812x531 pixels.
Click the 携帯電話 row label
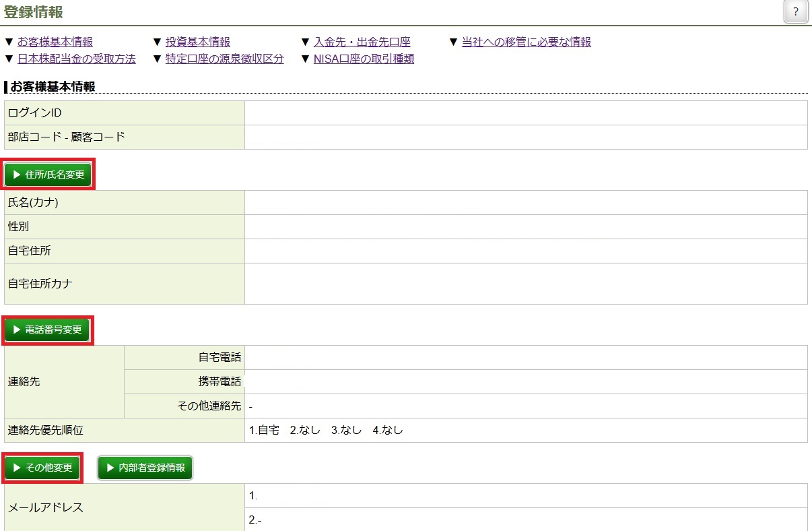point(219,381)
